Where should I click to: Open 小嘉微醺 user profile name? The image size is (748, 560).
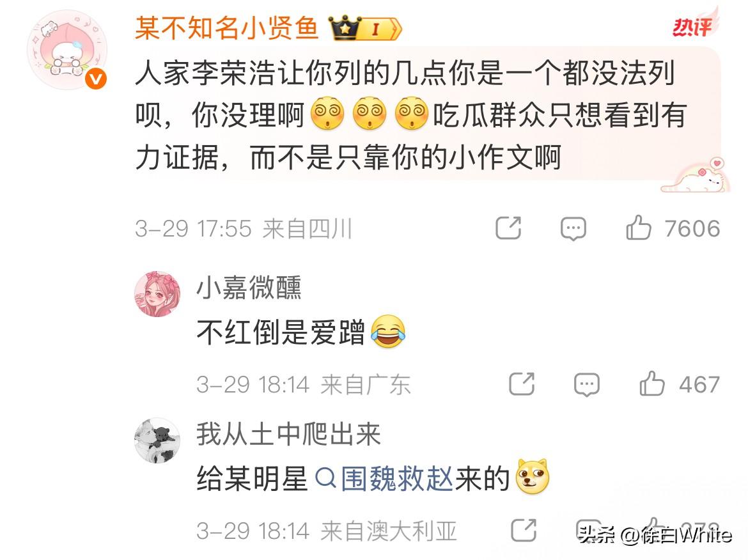coord(249,288)
